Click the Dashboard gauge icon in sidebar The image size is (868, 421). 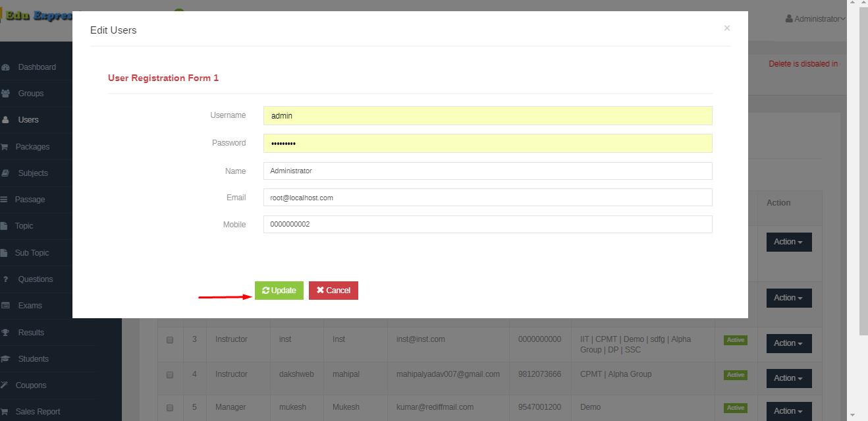[x=5, y=67]
